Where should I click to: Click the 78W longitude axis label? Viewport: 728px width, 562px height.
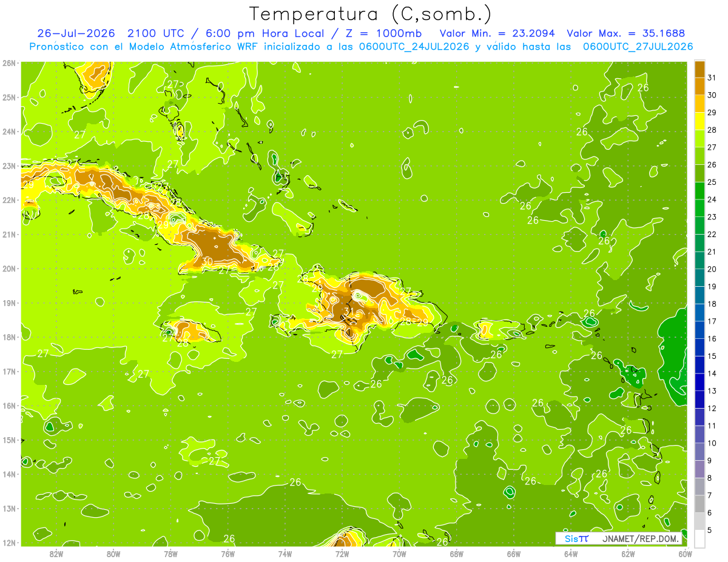click(170, 553)
